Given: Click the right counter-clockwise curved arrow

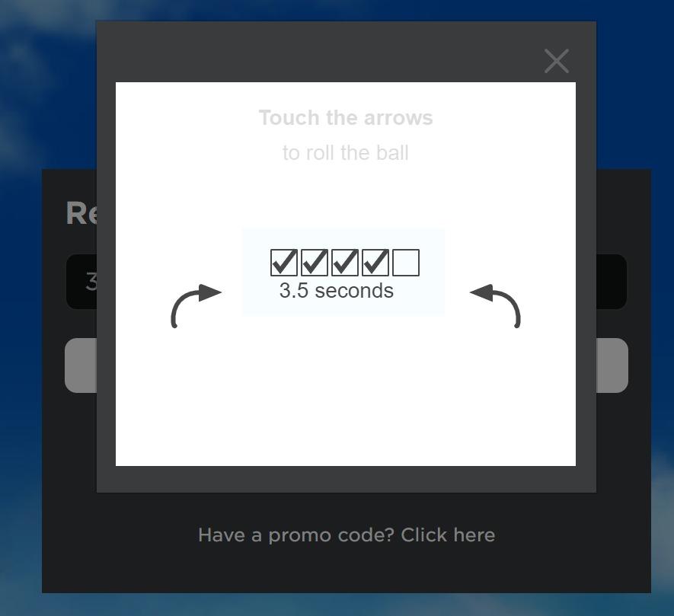Looking at the screenshot, I should coord(495,305).
